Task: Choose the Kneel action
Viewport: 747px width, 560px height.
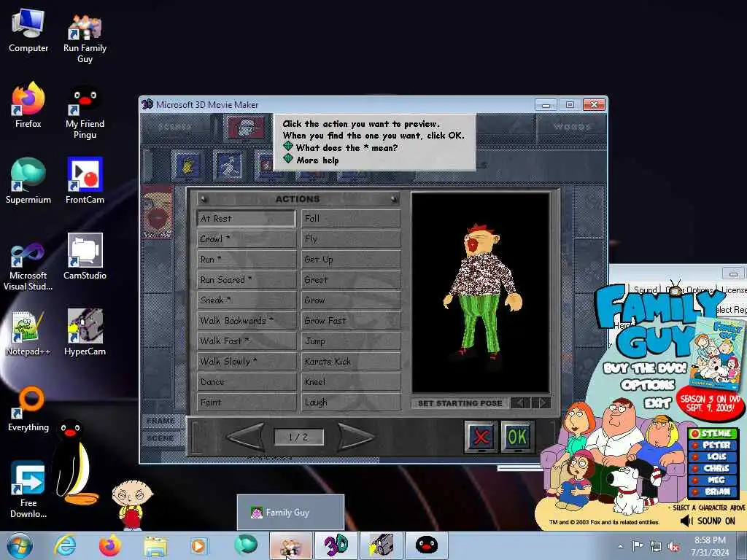Action: click(x=351, y=382)
